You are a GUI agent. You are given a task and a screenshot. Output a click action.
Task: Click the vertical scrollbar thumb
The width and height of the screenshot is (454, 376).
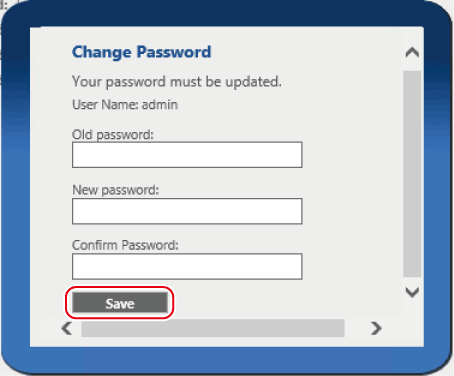coord(412,174)
